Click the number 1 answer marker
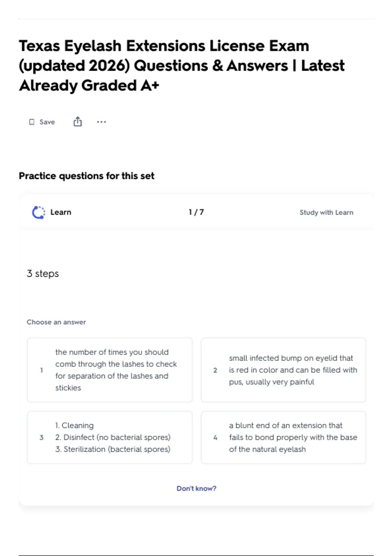Screen dimensions: 392x556 point(41,370)
